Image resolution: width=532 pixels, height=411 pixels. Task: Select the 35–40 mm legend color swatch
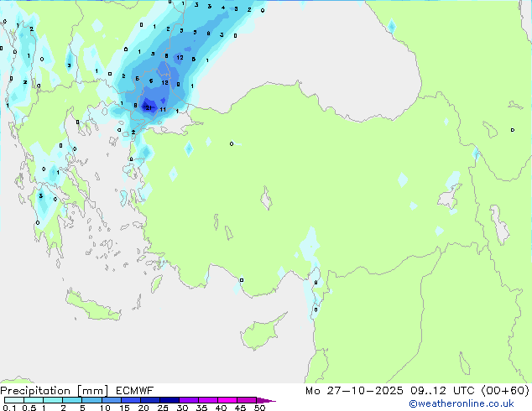click(207, 400)
